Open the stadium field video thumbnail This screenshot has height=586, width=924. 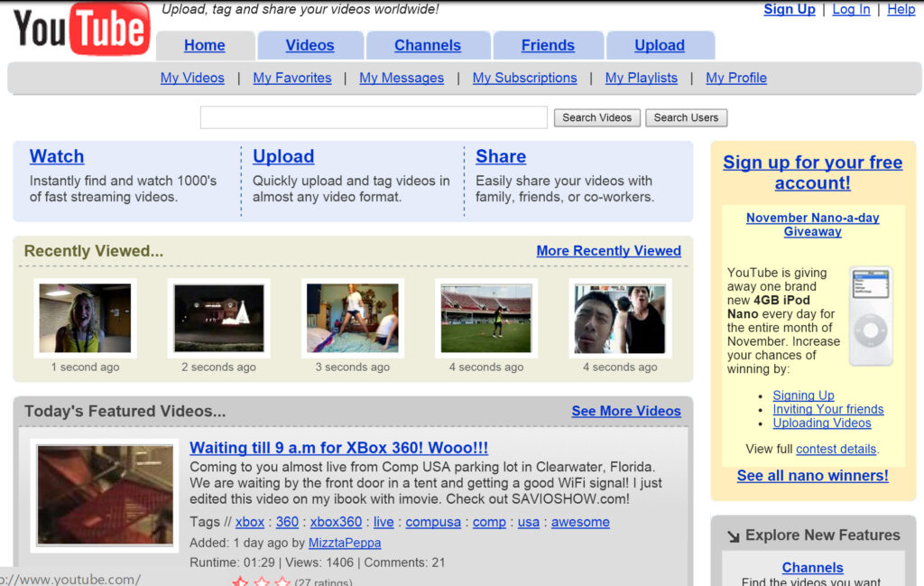pos(486,319)
